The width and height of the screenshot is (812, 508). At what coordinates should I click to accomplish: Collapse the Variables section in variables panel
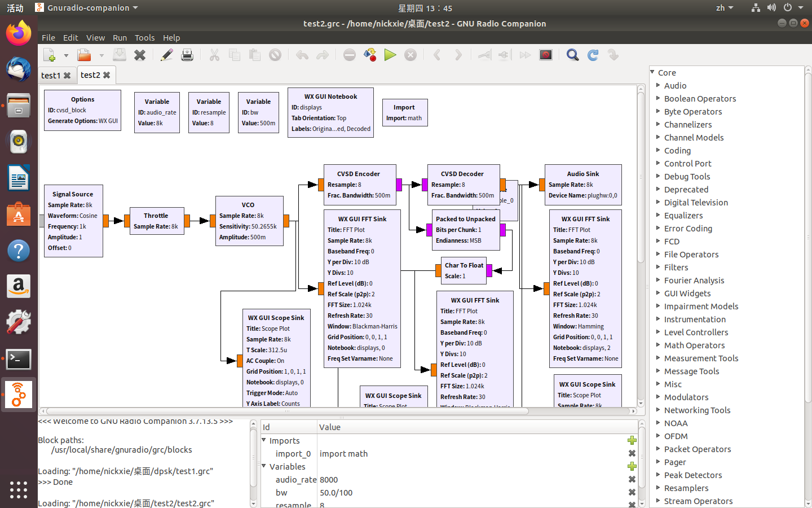click(x=264, y=466)
